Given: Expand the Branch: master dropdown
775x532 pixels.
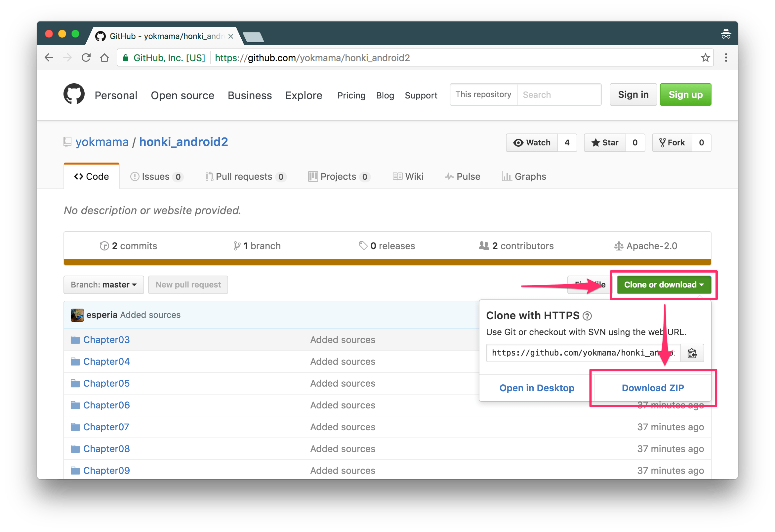Looking at the screenshot, I should (104, 285).
